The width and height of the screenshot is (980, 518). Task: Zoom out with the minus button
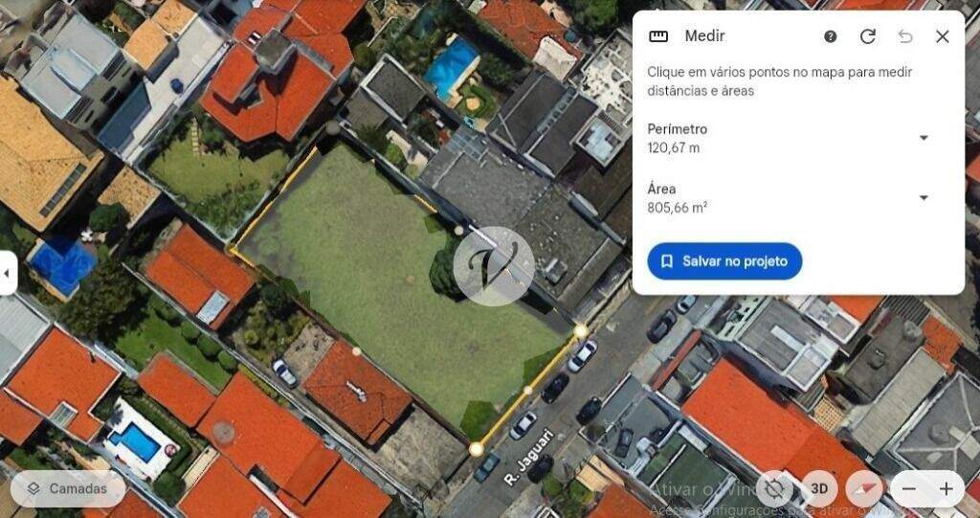pos(909,488)
